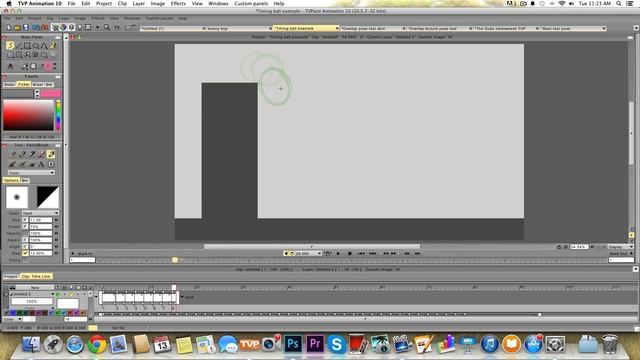Pick a color in the red gradient square

(29, 115)
